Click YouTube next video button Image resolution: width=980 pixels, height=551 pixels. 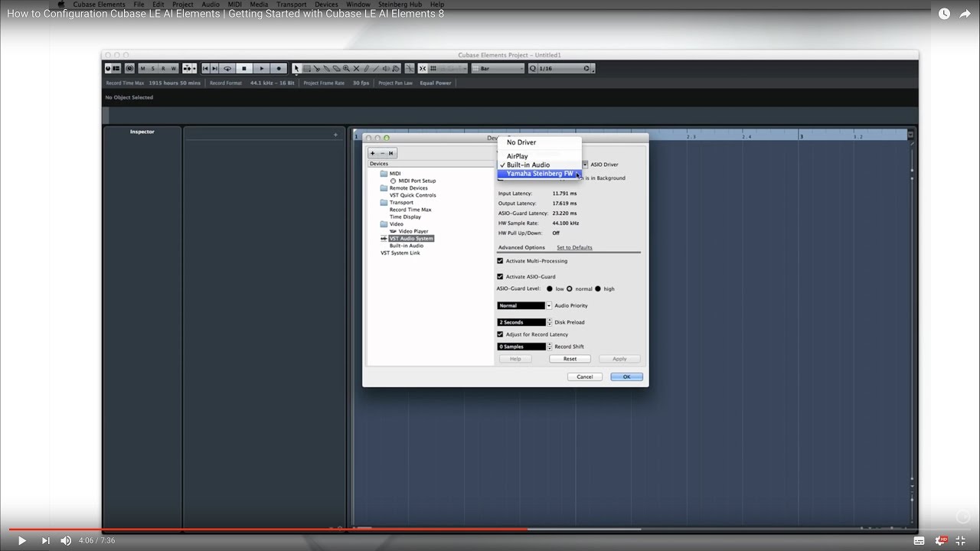click(45, 540)
